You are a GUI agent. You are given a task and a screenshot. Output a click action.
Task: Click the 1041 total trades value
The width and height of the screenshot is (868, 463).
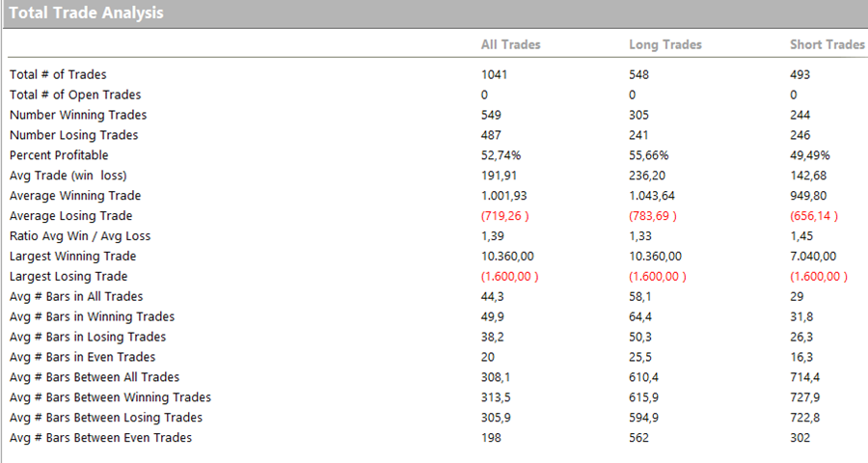click(494, 74)
